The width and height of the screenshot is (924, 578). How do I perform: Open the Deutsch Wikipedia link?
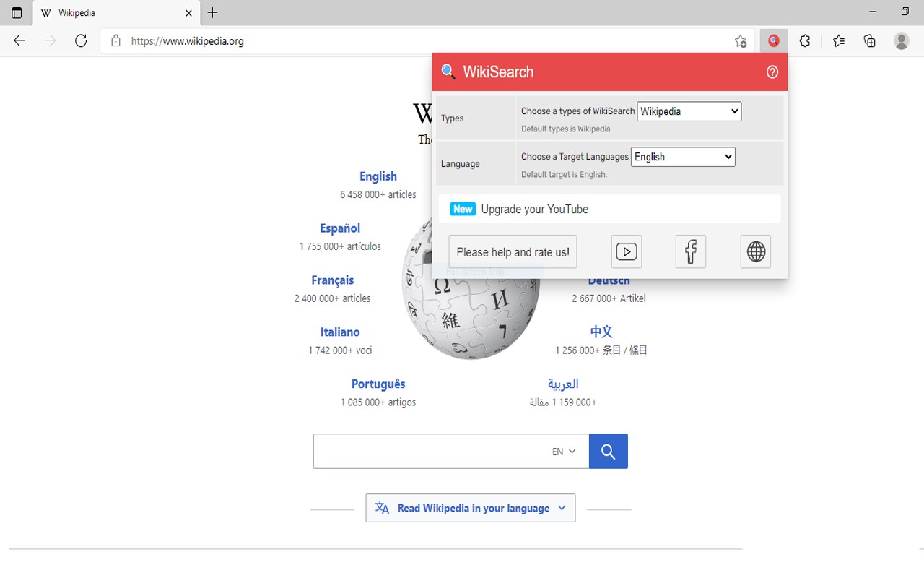point(609,281)
